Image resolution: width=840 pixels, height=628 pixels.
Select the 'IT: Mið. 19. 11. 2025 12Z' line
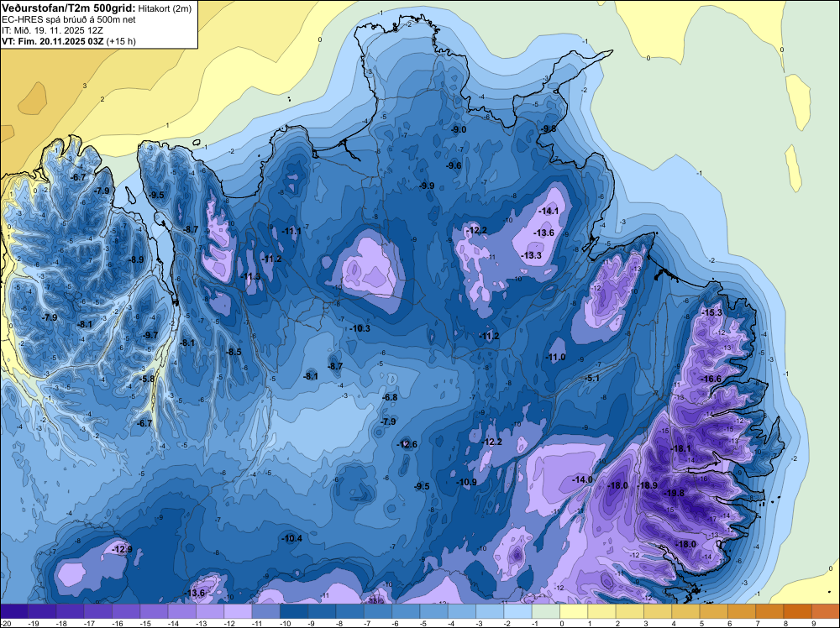pos(54,30)
